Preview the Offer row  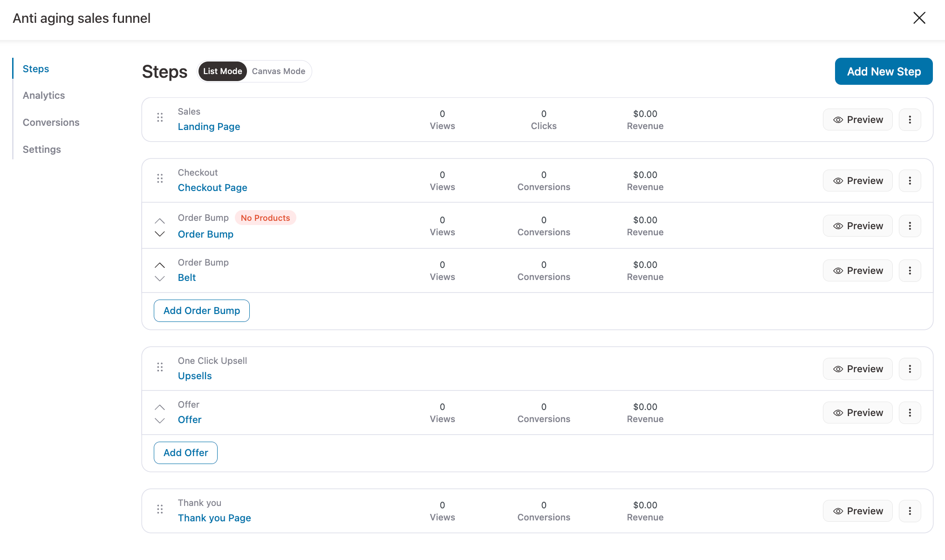pos(858,413)
